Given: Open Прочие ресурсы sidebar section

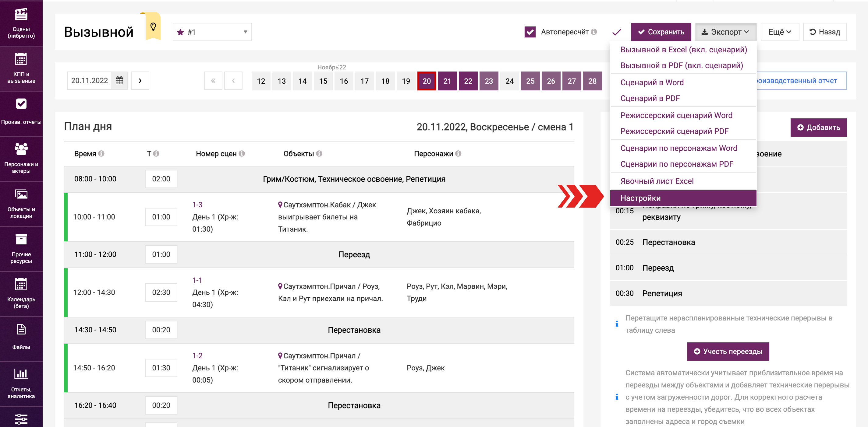Looking at the screenshot, I should [21, 249].
